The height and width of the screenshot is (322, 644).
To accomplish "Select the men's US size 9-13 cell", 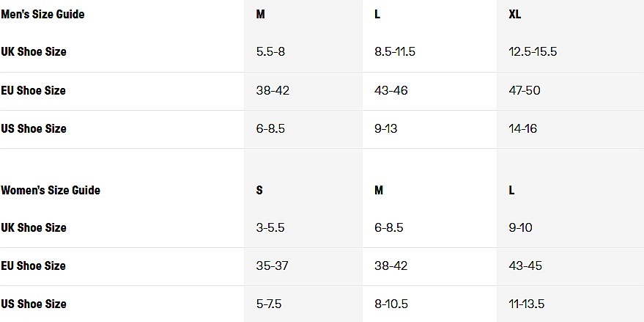I will [385, 128].
